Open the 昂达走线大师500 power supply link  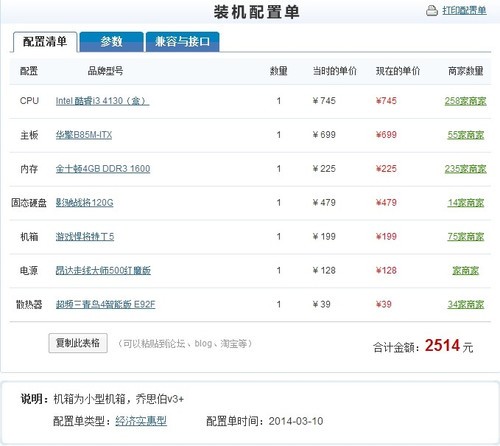click(103, 270)
